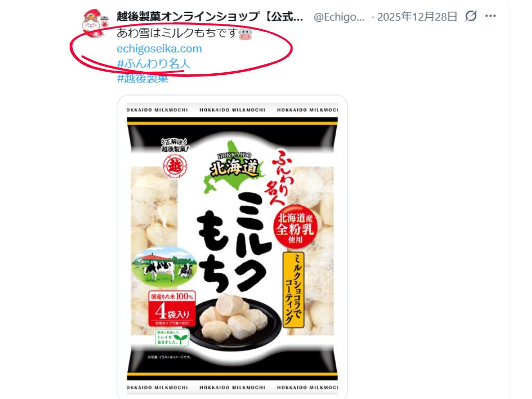This screenshot has width=532, height=399.
Task: Click the red 4袋入り badge
Action: (x=172, y=309)
